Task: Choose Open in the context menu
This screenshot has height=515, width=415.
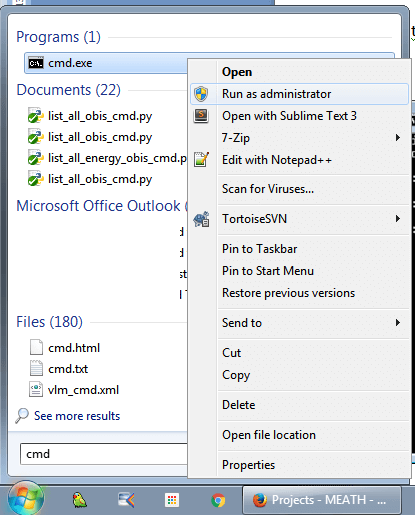Action: coord(237,72)
